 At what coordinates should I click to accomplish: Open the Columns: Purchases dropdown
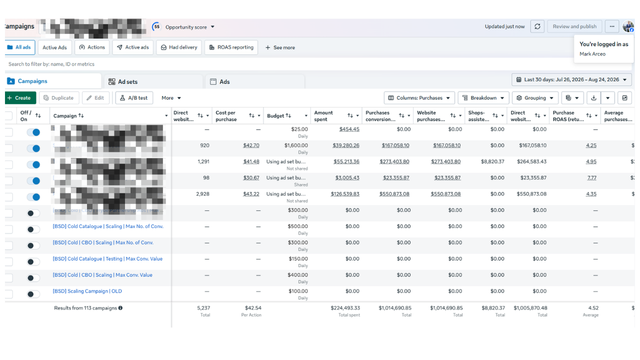pos(419,98)
